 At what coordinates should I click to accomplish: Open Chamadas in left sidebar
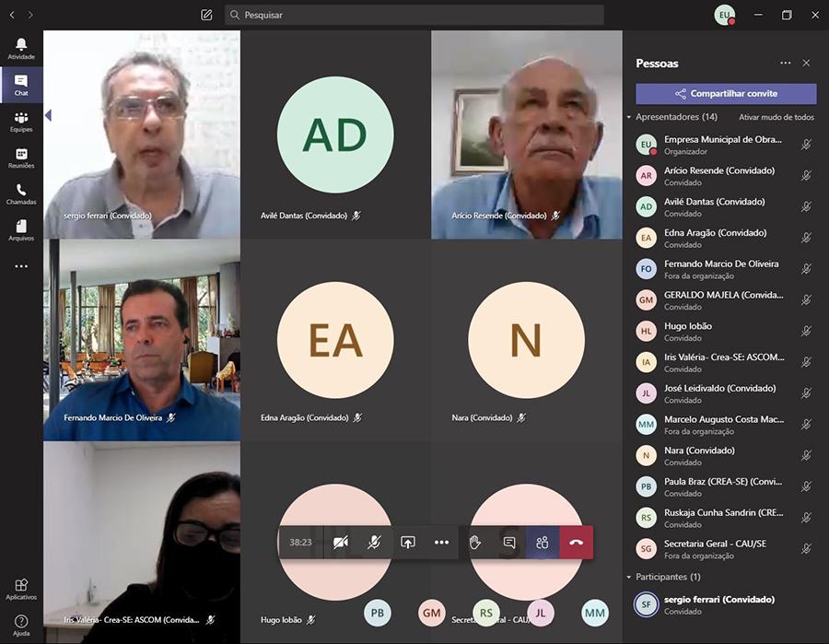click(21, 194)
